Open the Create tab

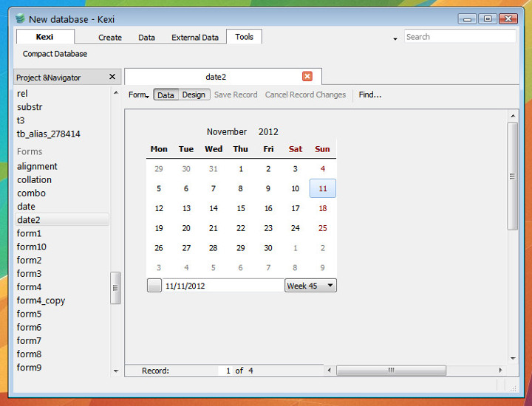[x=110, y=37]
